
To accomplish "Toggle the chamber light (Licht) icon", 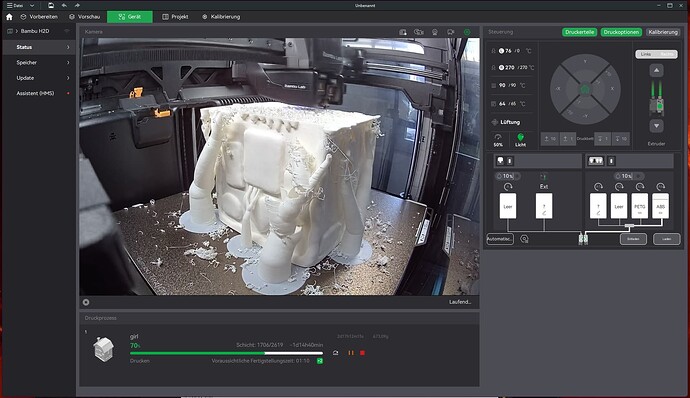I will coord(521,140).
